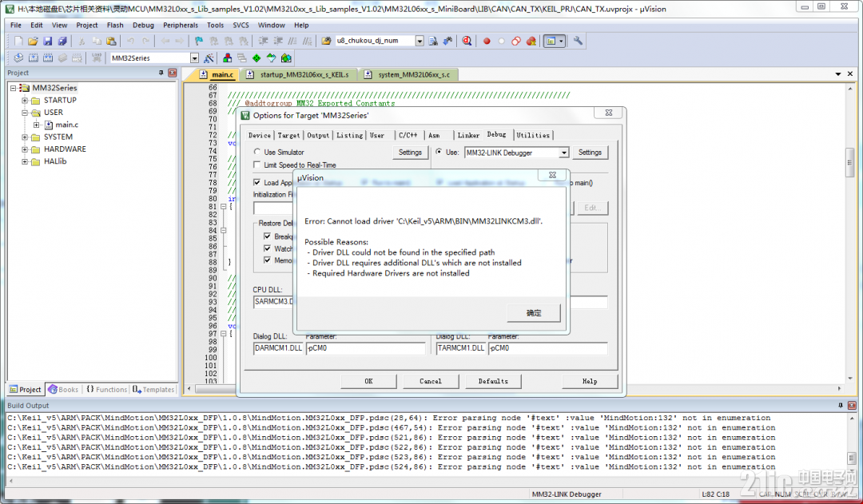Viewport: 863px width, 504px height.
Task: Click Settings next to MM32-LINK Debugger
Action: [x=590, y=153]
